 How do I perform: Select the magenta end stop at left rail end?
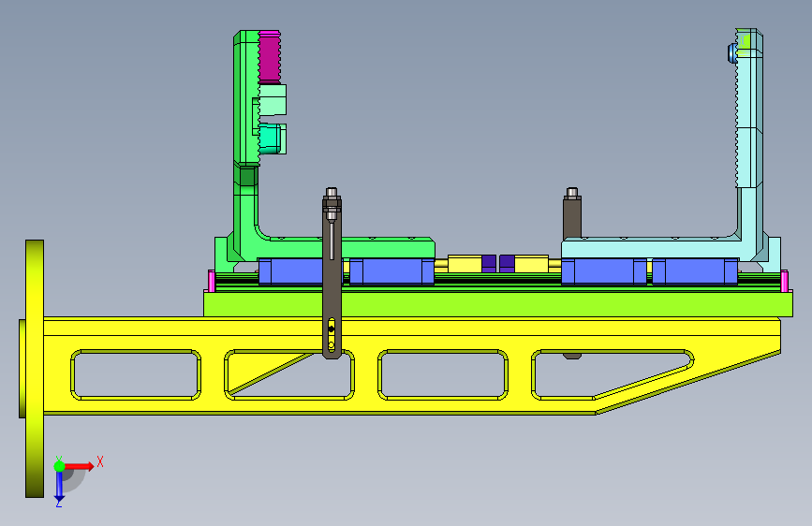[x=212, y=281]
